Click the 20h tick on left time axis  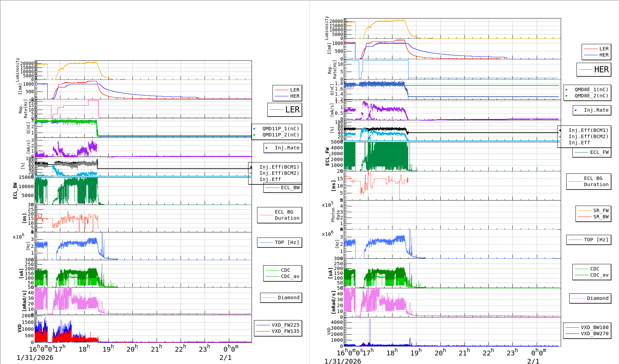(132, 349)
